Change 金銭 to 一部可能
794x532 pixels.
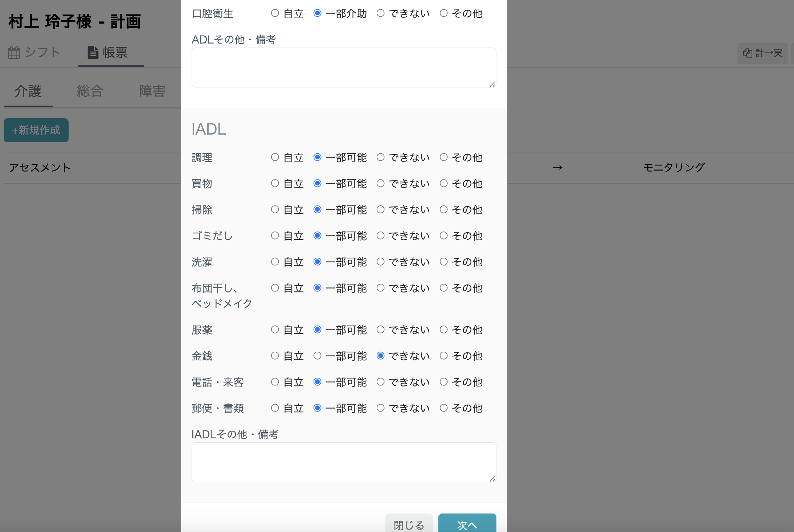coord(317,356)
